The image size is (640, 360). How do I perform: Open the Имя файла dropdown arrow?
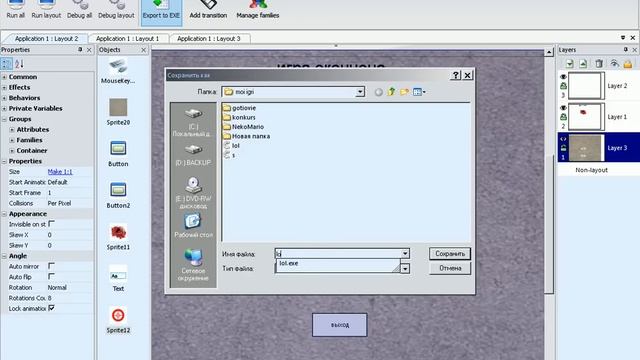pos(405,253)
